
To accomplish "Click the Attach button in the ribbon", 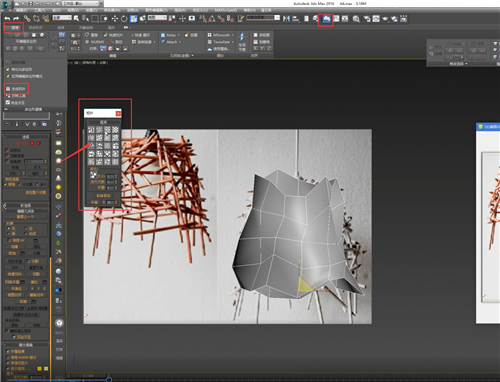I will pos(171,42).
